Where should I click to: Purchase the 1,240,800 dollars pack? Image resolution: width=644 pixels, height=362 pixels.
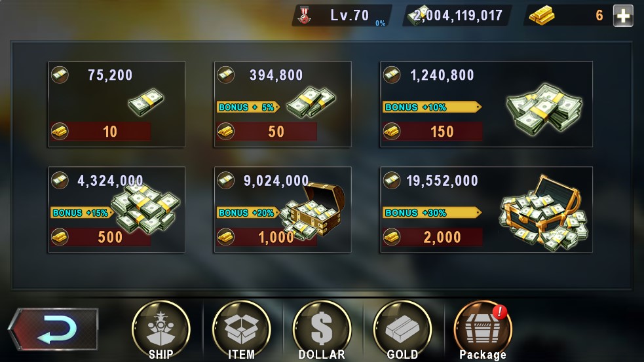(486, 104)
